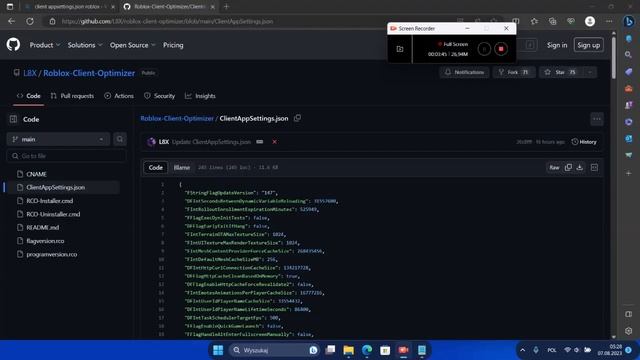Image resolution: width=640 pixels, height=360 pixels.
Task: Expand the commit message ellipsis
Action: 260,142
